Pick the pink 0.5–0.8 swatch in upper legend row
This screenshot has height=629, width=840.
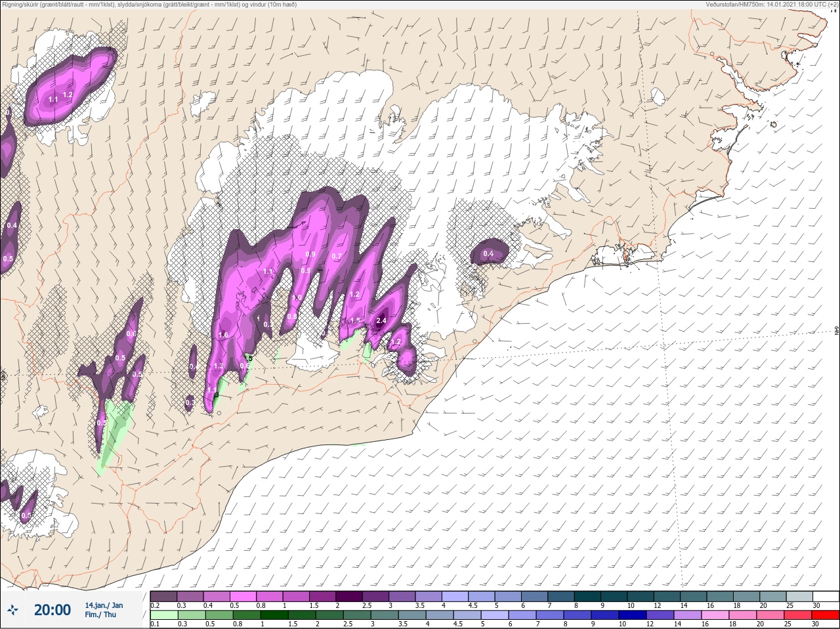243,596
